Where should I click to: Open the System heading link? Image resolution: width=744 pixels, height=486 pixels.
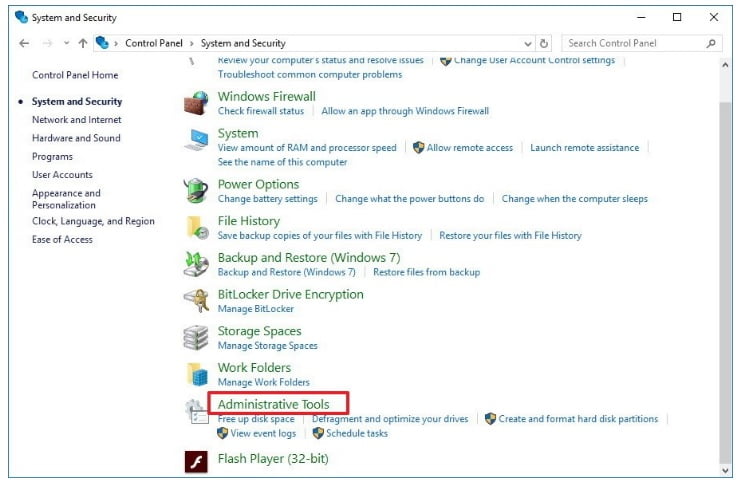tap(238, 133)
